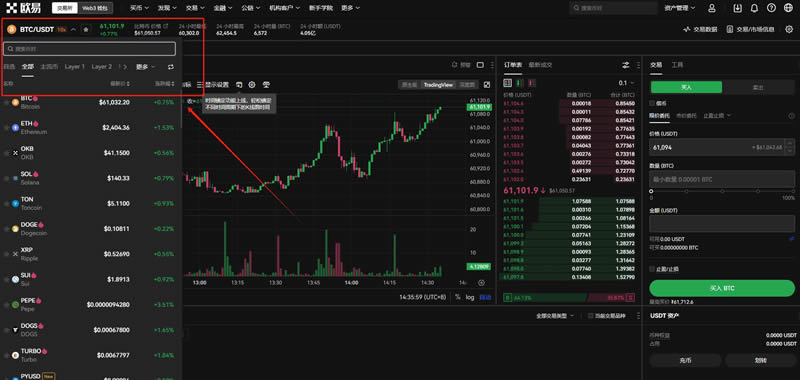
Task: Collapse the BTC/USDT pair selector
Action: [73, 30]
